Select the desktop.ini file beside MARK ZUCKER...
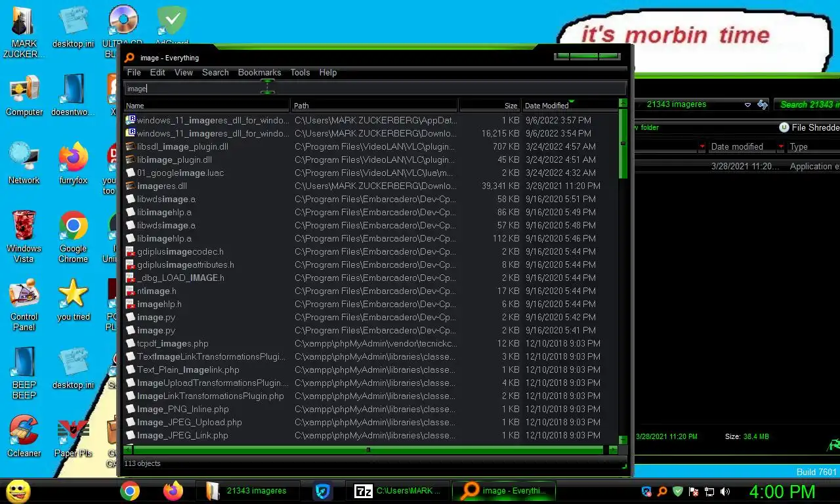This screenshot has width=840, height=504. [x=73, y=27]
